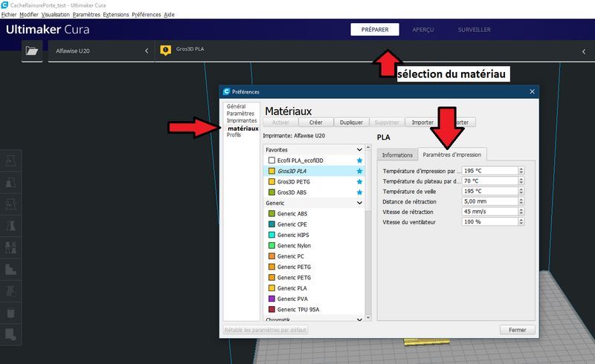Screen dimensions: 595x364
Task: Select Generic CPE material
Action: [314, 224]
